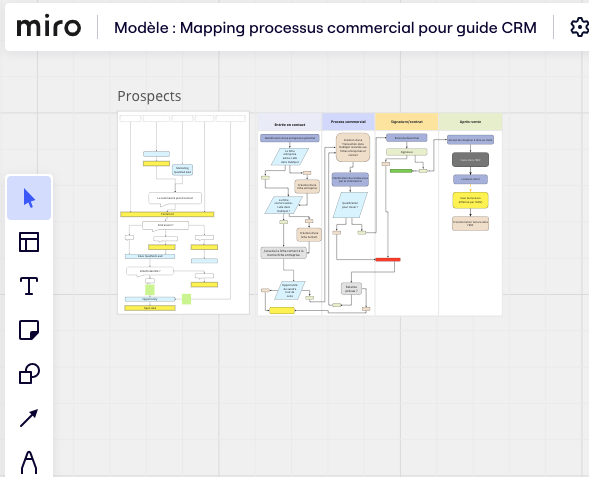Select the Text tool

point(29,286)
